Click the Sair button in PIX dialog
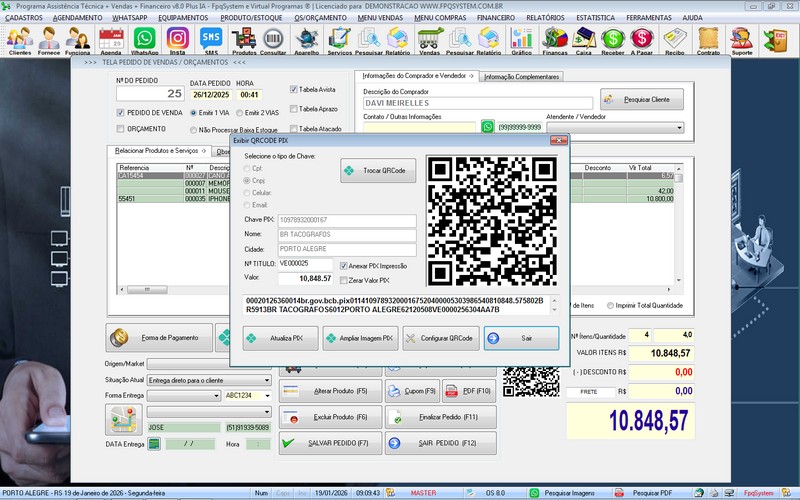This screenshot has height=500, width=800. 521,338
